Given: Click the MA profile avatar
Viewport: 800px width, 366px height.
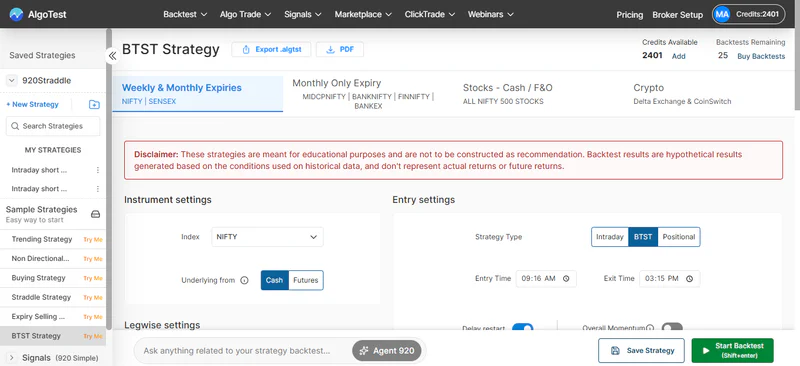Looking at the screenshot, I should tap(722, 14).
